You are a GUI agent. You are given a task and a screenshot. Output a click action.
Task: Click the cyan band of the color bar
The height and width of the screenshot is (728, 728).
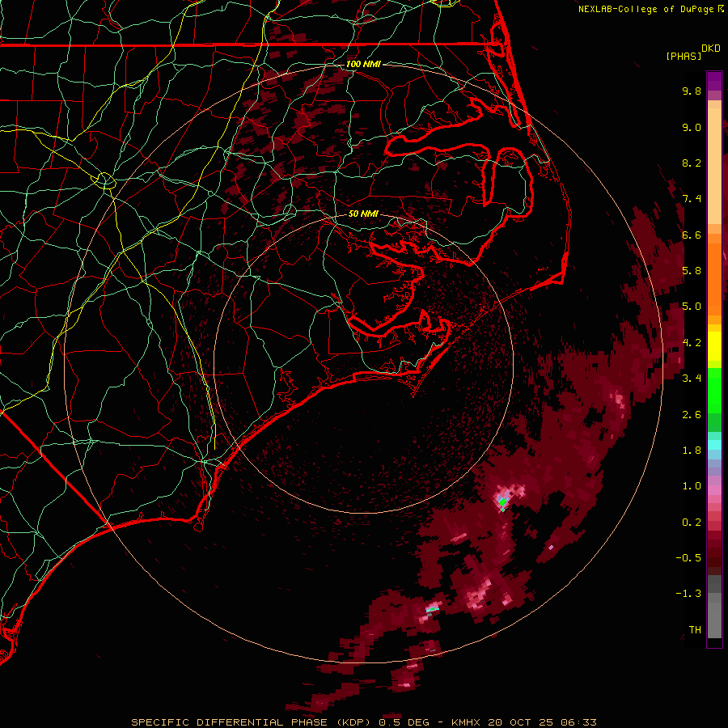(714, 445)
